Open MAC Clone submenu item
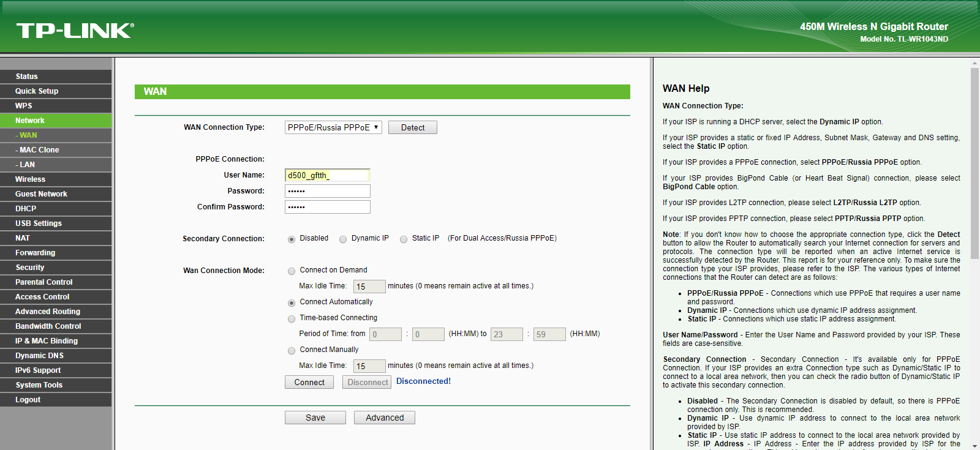The width and height of the screenshot is (980, 450). coord(56,150)
